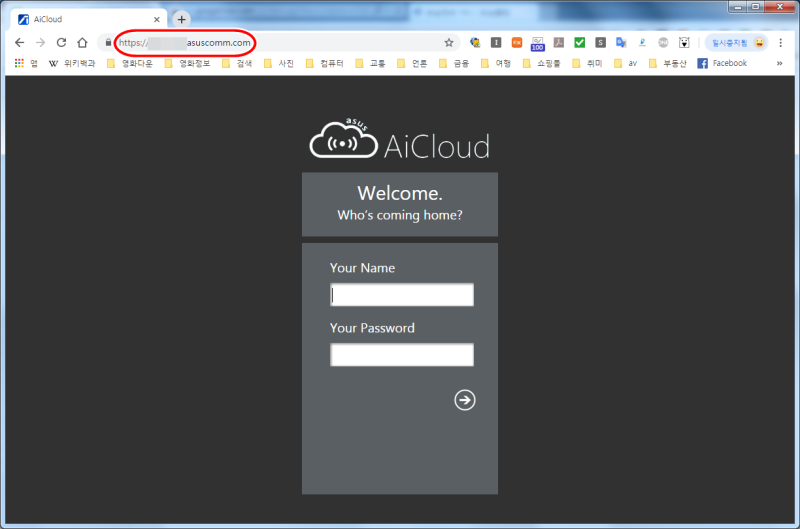Image resolution: width=800 pixels, height=529 pixels.
Task: Open the Chrome three-dot menu
Action: tap(781, 43)
